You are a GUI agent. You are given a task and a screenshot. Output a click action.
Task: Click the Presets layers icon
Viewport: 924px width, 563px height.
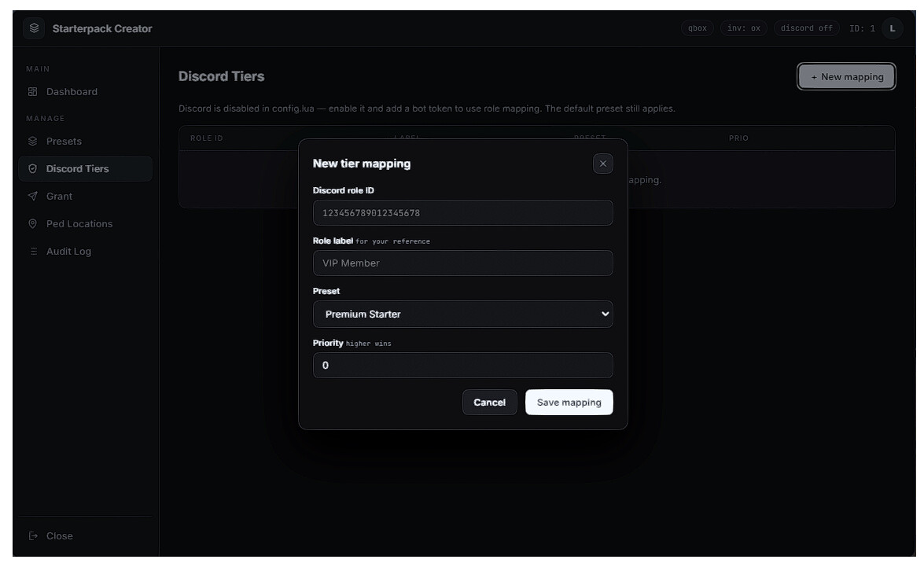tap(33, 142)
